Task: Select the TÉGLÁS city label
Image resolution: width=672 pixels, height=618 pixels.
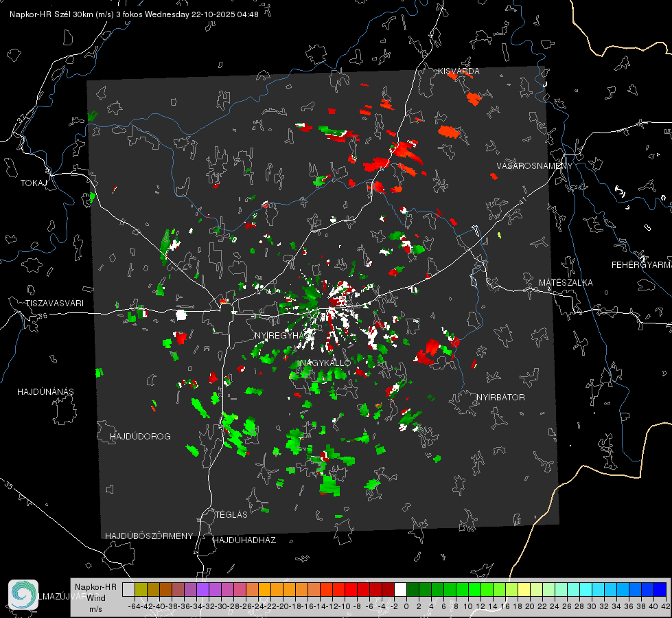Action: (231, 515)
